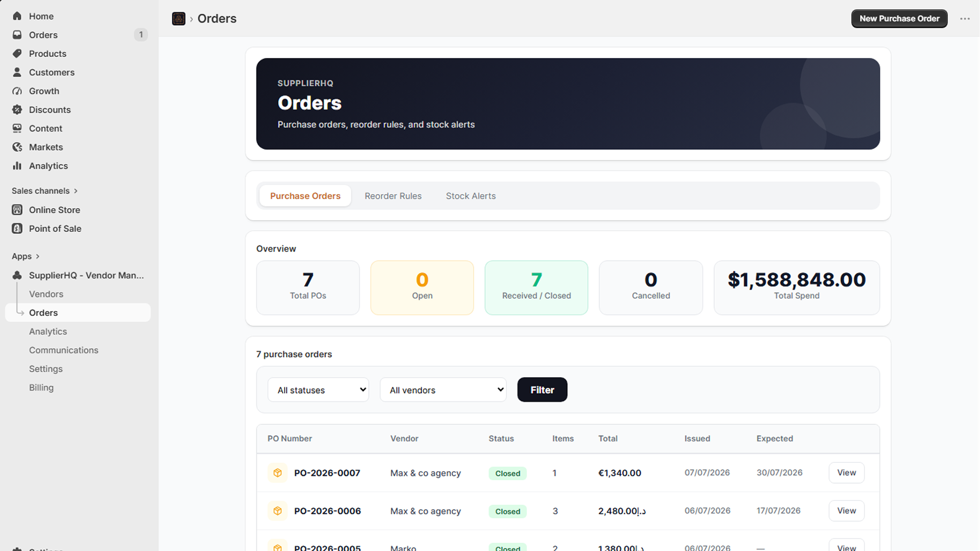This screenshot has height=551, width=980.
Task: Click the Home icon in sidebar
Action: tap(17, 16)
